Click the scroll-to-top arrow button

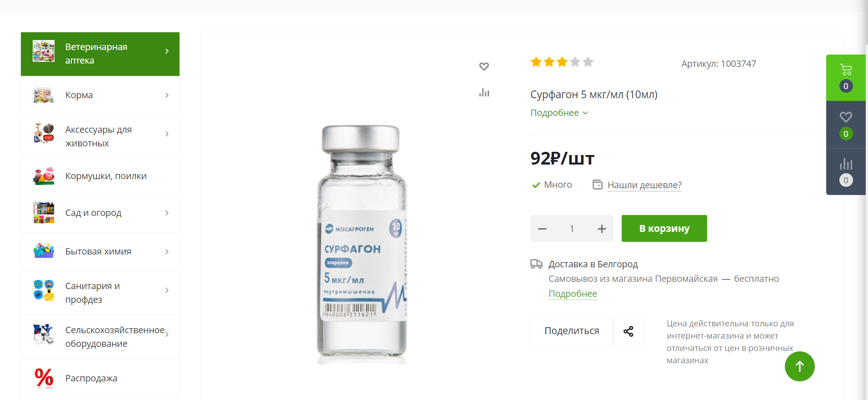799,366
